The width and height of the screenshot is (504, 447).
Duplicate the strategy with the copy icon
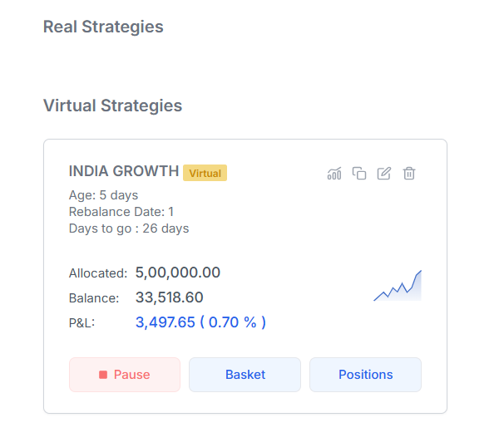[x=359, y=174]
